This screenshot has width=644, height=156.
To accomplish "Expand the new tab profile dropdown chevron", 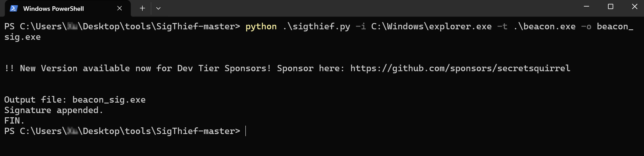I will click(x=158, y=8).
